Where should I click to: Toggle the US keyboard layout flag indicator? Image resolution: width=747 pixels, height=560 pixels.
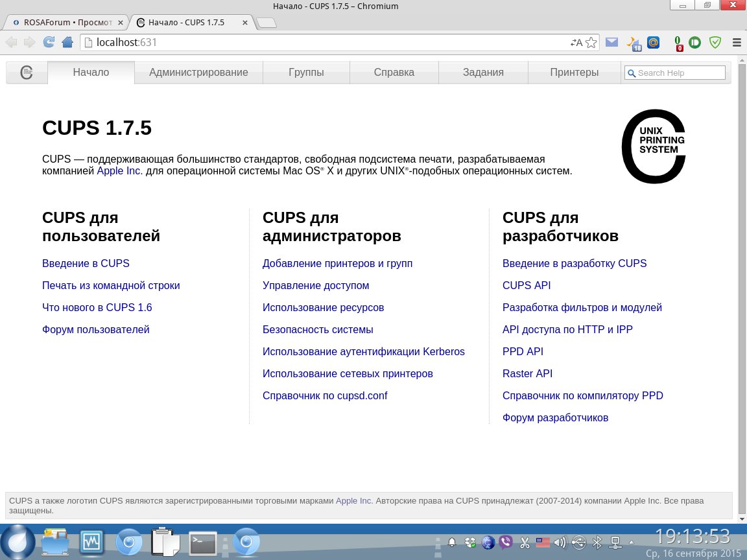[x=542, y=542]
